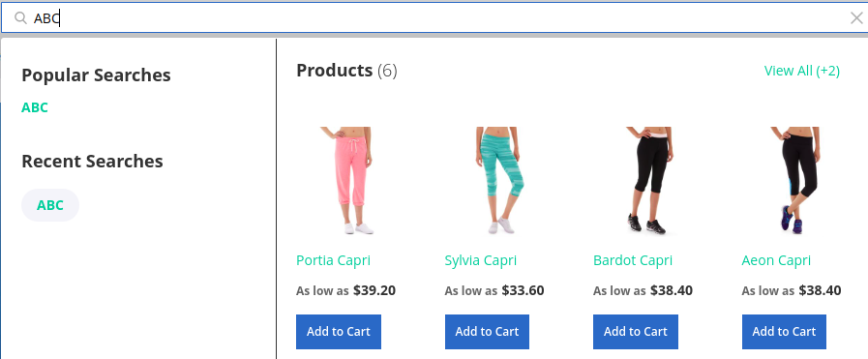Add Aeon Capri to cart
This screenshot has width=868, height=359.
(x=784, y=332)
